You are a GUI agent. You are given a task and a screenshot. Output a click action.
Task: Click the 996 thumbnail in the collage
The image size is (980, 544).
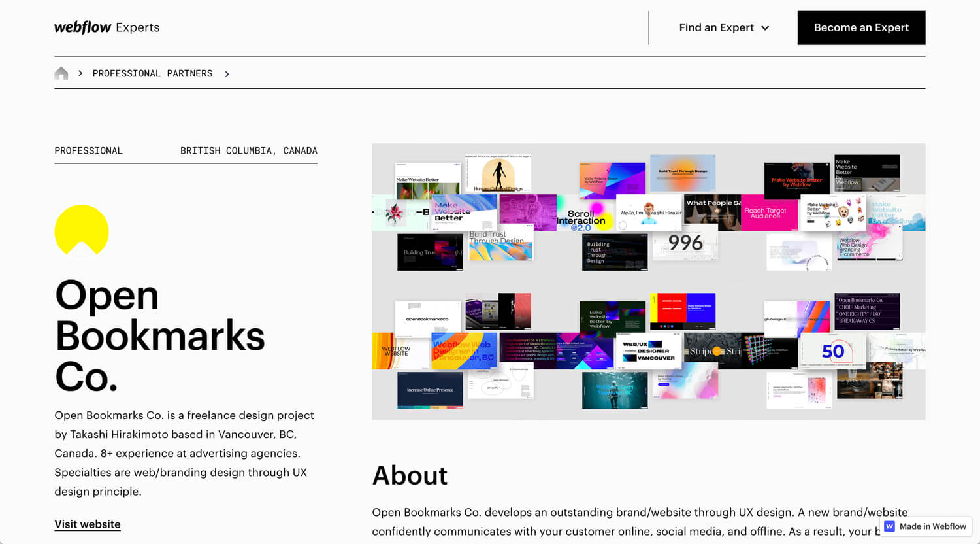click(685, 244)
